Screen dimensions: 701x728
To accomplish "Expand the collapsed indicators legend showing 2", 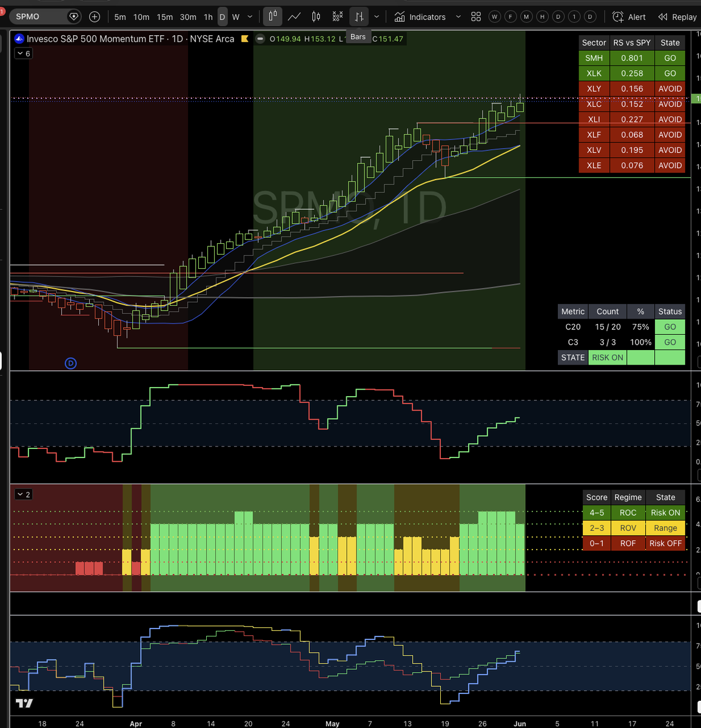I will (23, 494).
